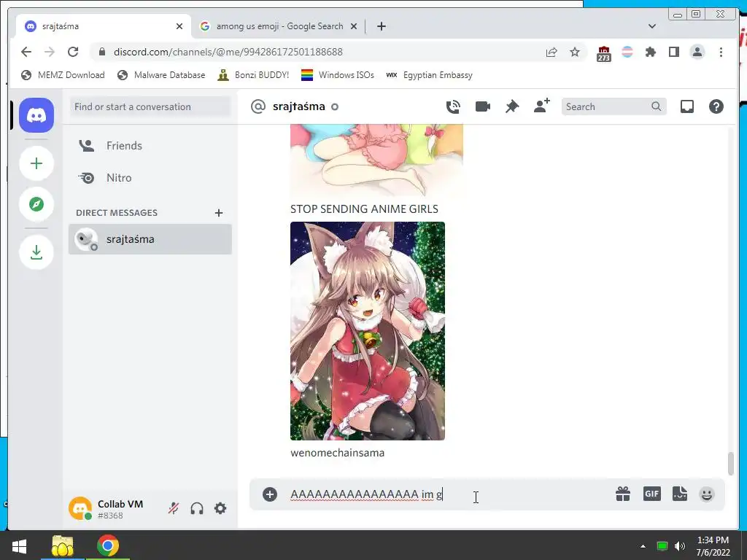Expand Chrome tab search chevron
This screenshot has width=747, height=560.
pos(652,26)
